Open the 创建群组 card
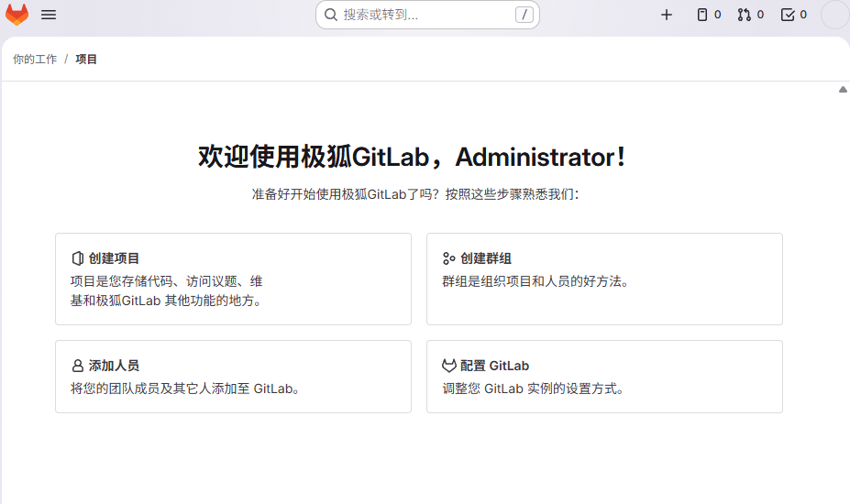Image resolution: width=850 pixels, height=504 pixels. [x=604, y=279]
